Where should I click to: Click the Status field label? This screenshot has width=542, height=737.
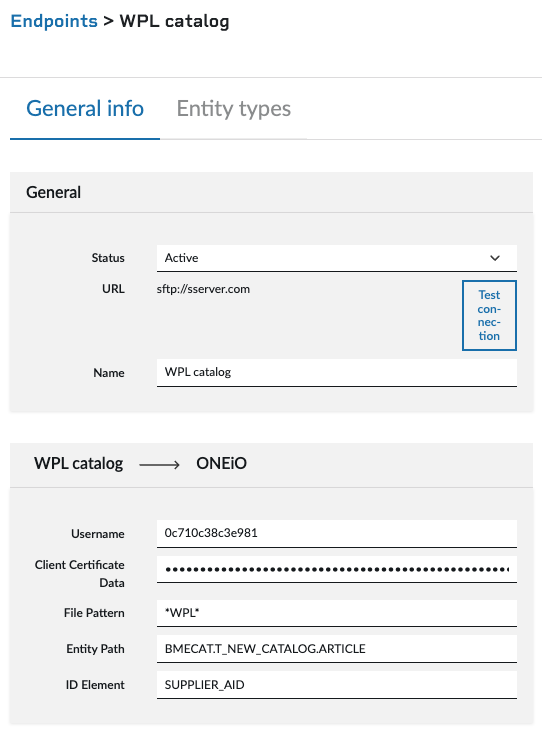(x=108, y=258)
